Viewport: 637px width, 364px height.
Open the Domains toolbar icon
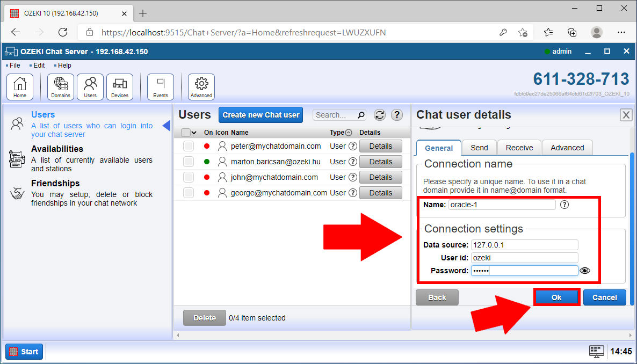click(60, 86)
